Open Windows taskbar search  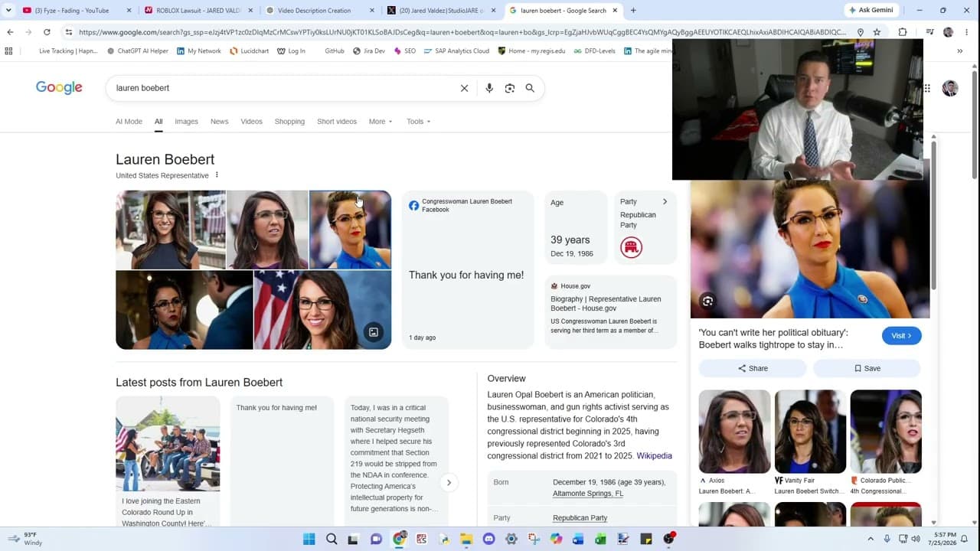point(332,539)
